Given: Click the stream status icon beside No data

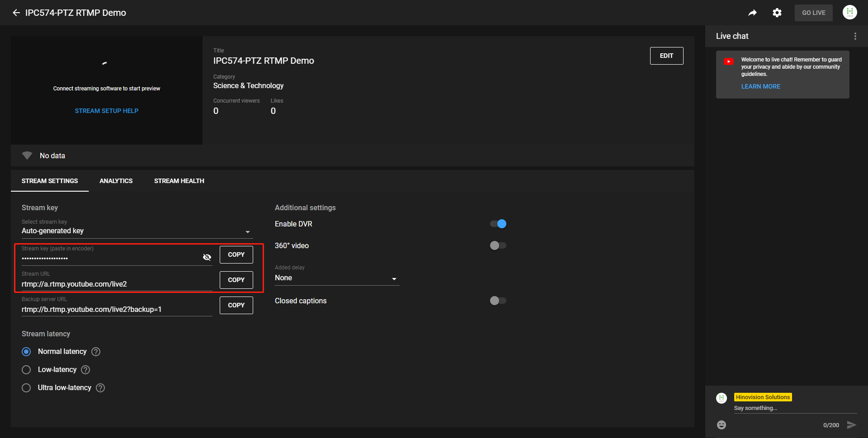Looking at the screenshot, I should [x=27, y=155].
